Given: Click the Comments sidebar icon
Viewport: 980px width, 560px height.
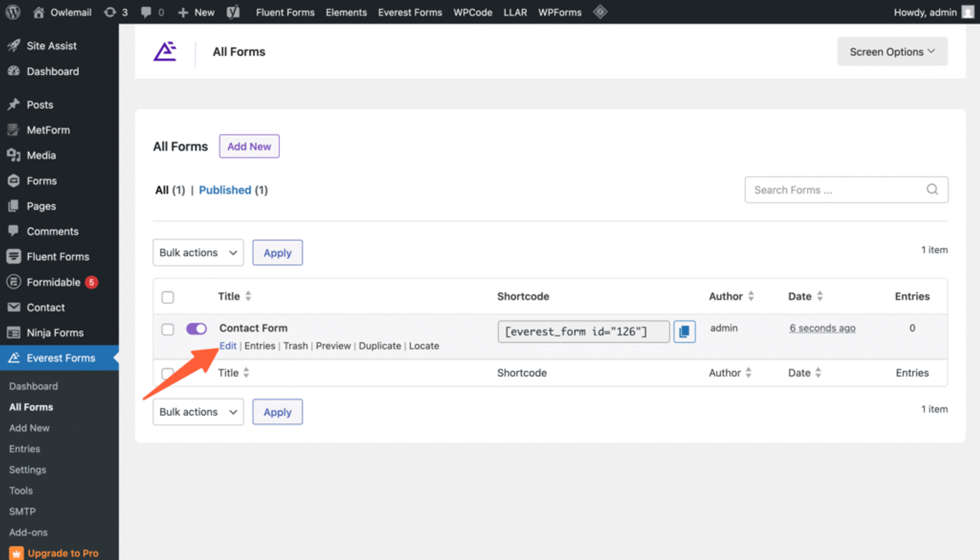Looking at the screenshot, I should [x=13, y=231].
